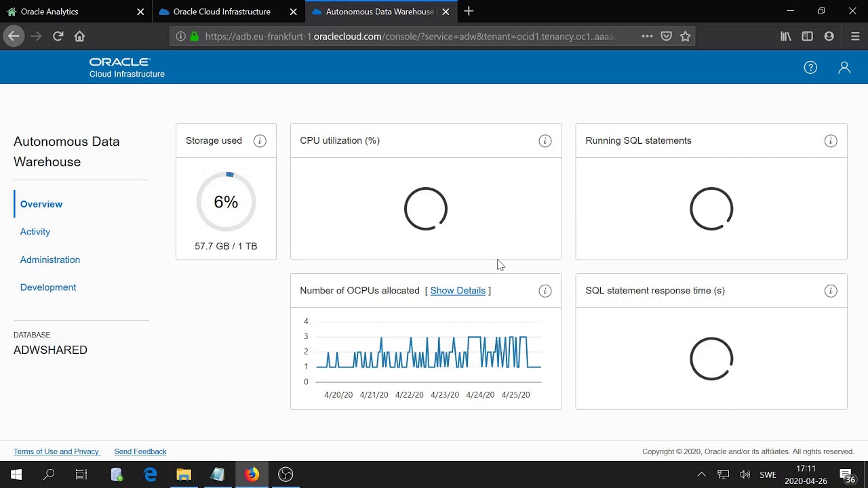Show site information for the address bar

[x=180, y=36]
